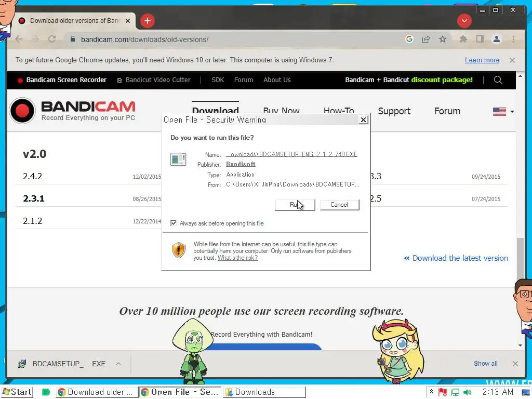Reload the Bandicam page

point(52,39)
